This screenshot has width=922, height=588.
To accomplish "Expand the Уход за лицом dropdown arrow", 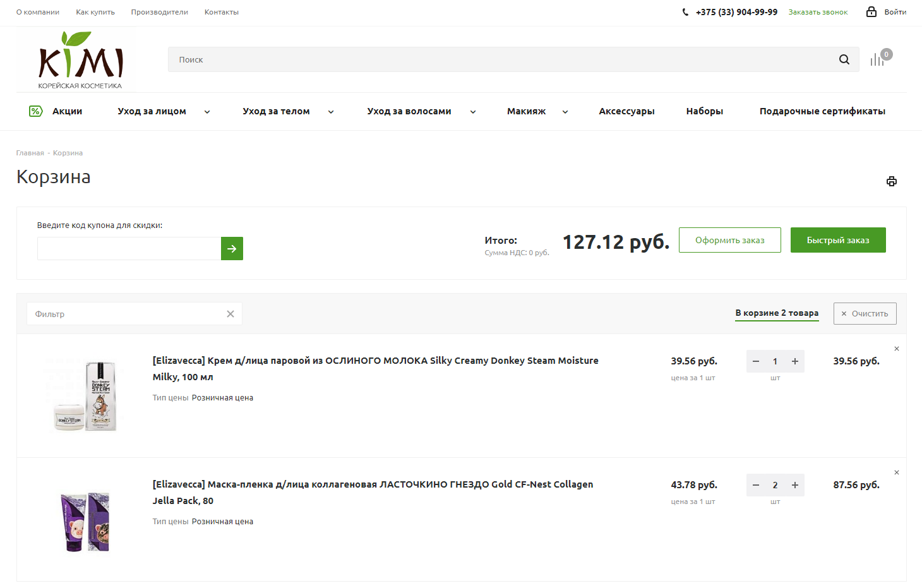I will (x=207, y=112).
